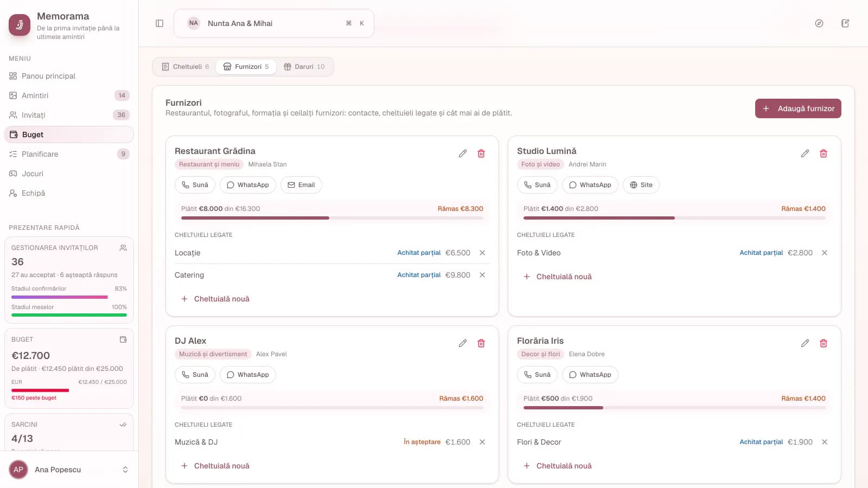Viewport: 868px width, 488px height.
Task: Open the Planificare section
Action: click(x=69, y=154)
